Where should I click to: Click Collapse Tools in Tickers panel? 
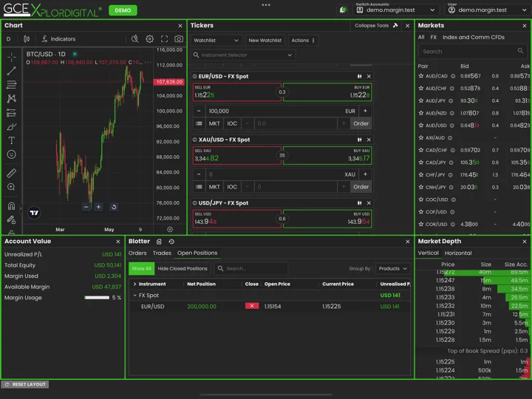click(376, 25)
